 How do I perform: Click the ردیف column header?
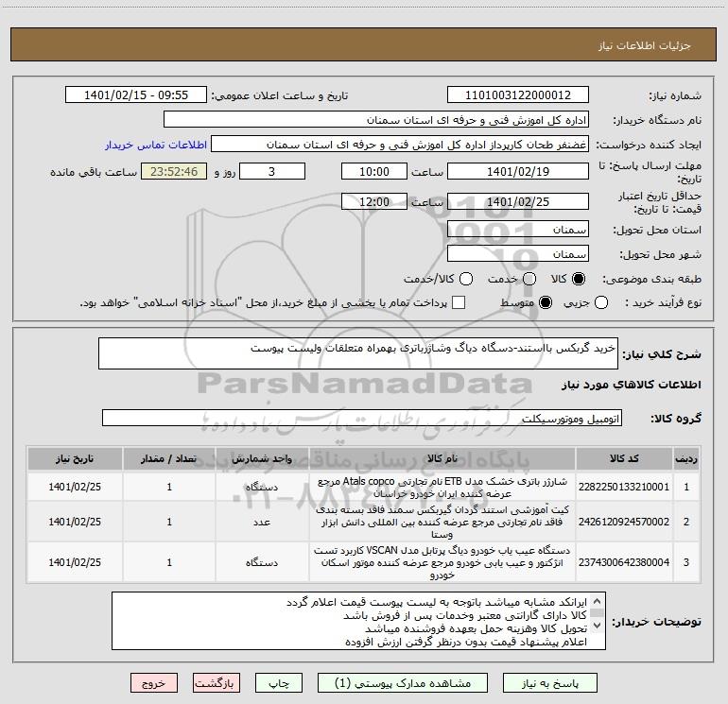click(x=686, y=458)
